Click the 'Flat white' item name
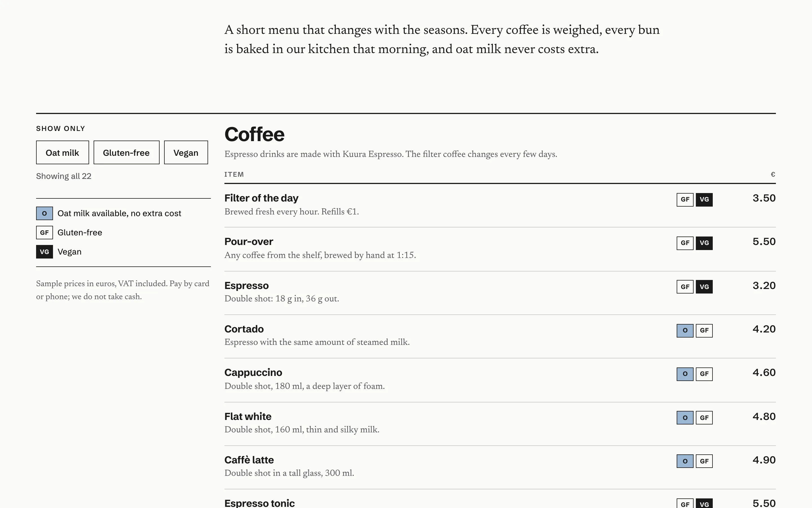The width and height of the screenshot is (812, 508). tap(248, 417)
